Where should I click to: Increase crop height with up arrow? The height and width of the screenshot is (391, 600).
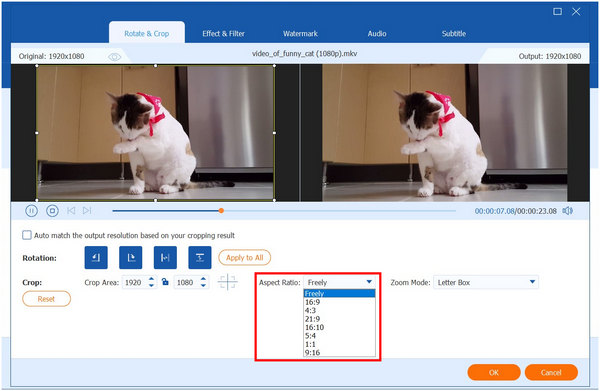pyautogui.click(x=204, y=279)
